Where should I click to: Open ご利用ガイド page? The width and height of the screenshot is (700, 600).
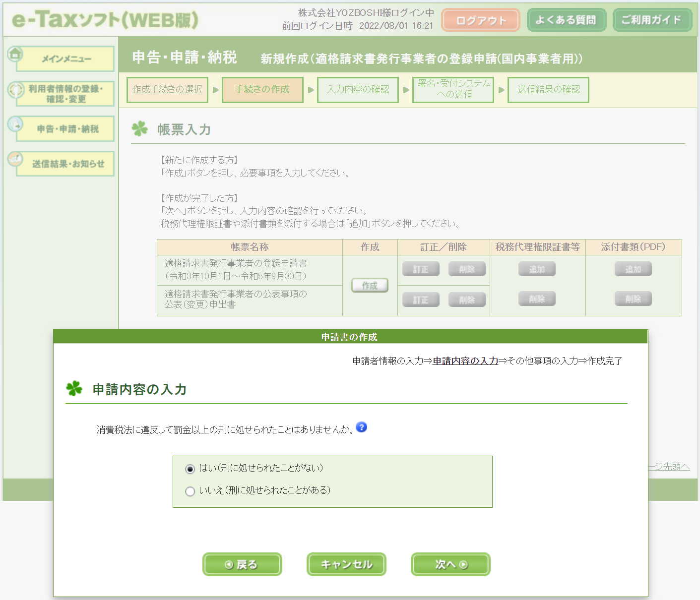[652, 20]
